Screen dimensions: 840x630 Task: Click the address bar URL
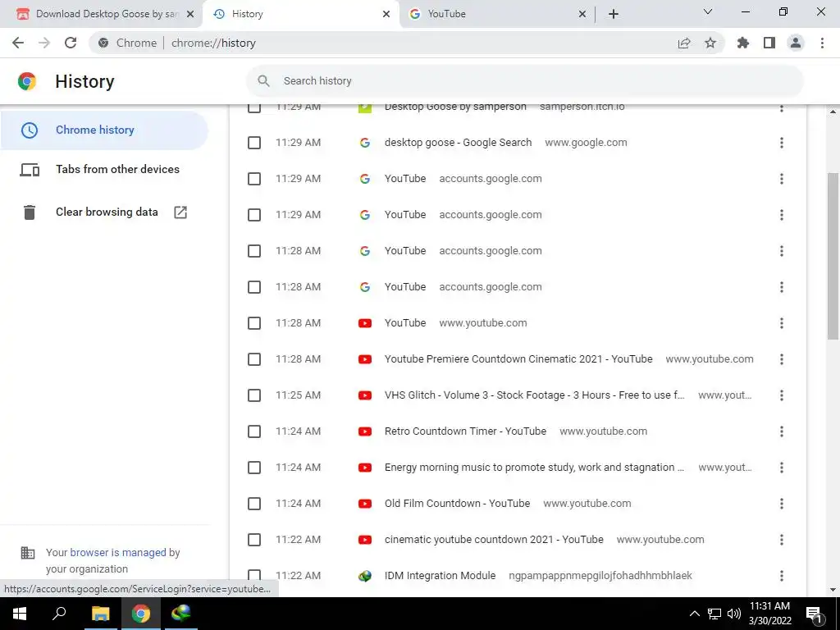coord(213,43)
